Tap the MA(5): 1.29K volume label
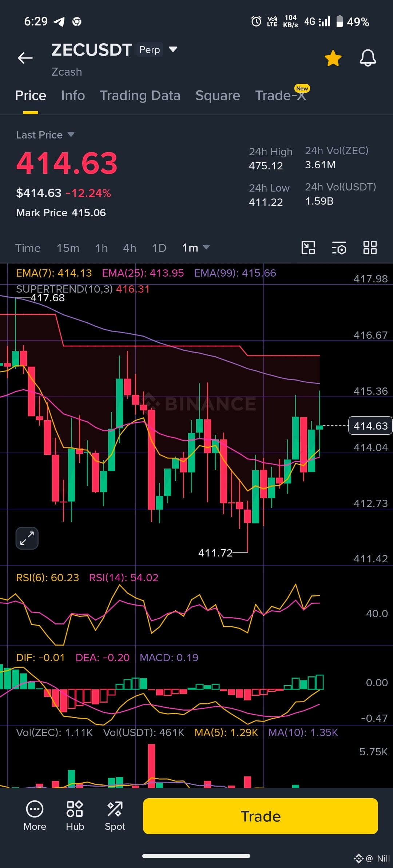This screenshot has height=868, width=393. 226,732
